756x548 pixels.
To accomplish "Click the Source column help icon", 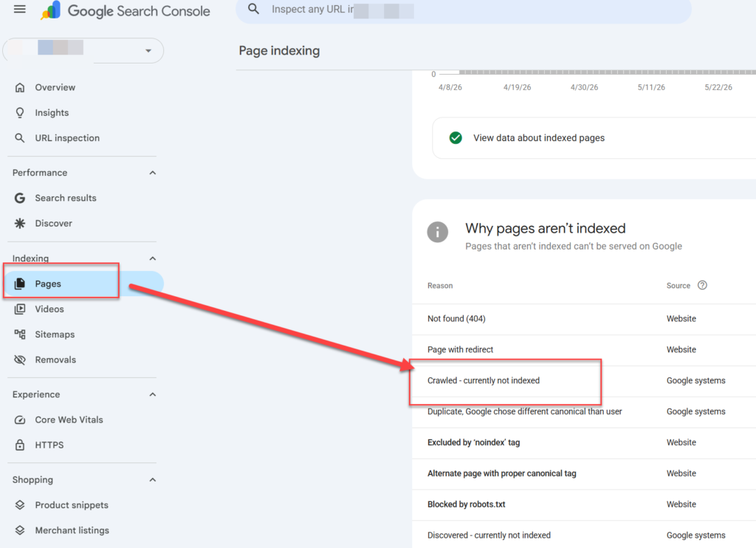I will pos(703,285).
